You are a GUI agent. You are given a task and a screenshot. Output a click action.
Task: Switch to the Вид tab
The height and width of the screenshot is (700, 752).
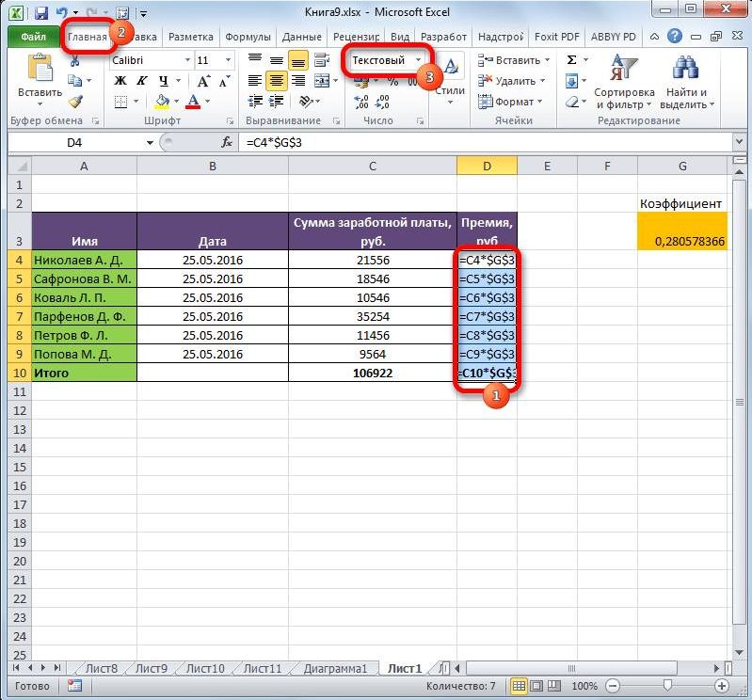[399, 37]
